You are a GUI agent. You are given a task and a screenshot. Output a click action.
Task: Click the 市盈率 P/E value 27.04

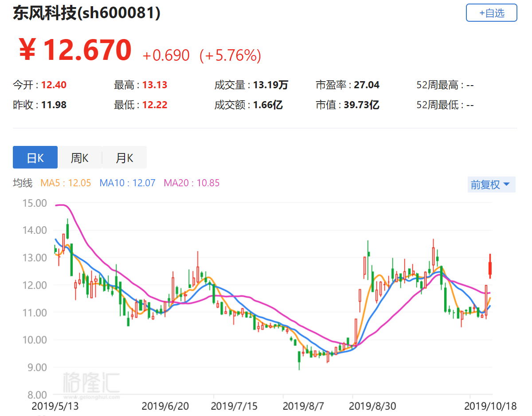[x=367, y=85]
